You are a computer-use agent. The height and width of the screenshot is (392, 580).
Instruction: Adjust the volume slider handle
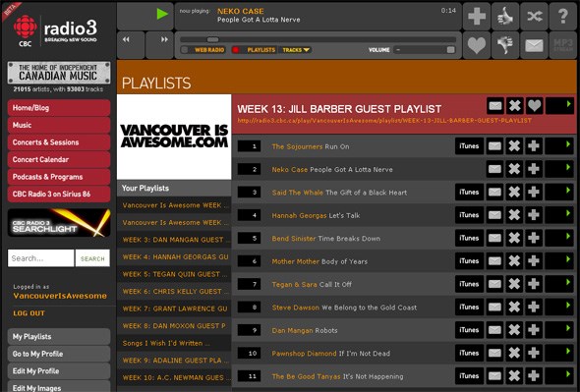tap(450, 50)
